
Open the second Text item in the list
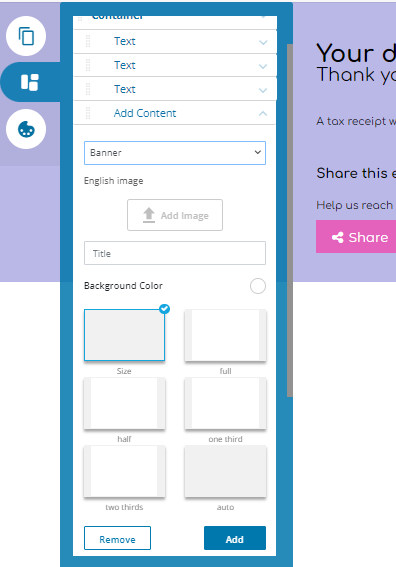[x=175, y=65]
